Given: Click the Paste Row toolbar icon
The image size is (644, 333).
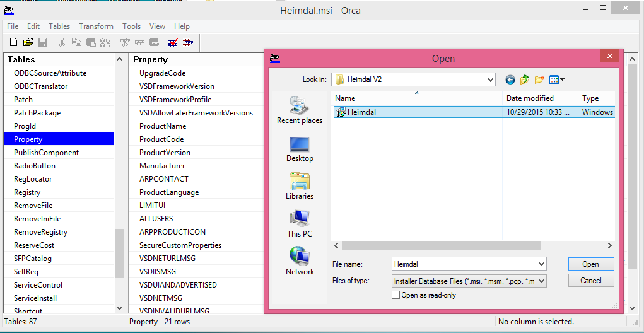Looking at the screenshot, I should pyautogui.click(x=155, y=42).
